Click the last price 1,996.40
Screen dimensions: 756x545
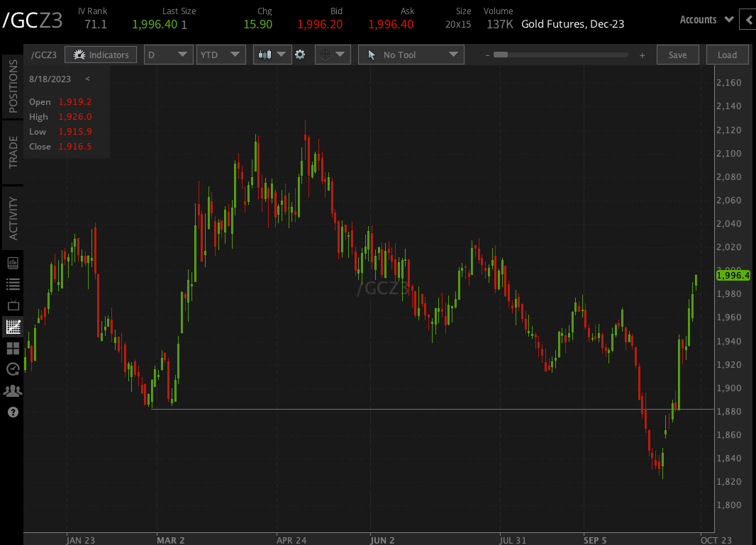pos(155,24)
